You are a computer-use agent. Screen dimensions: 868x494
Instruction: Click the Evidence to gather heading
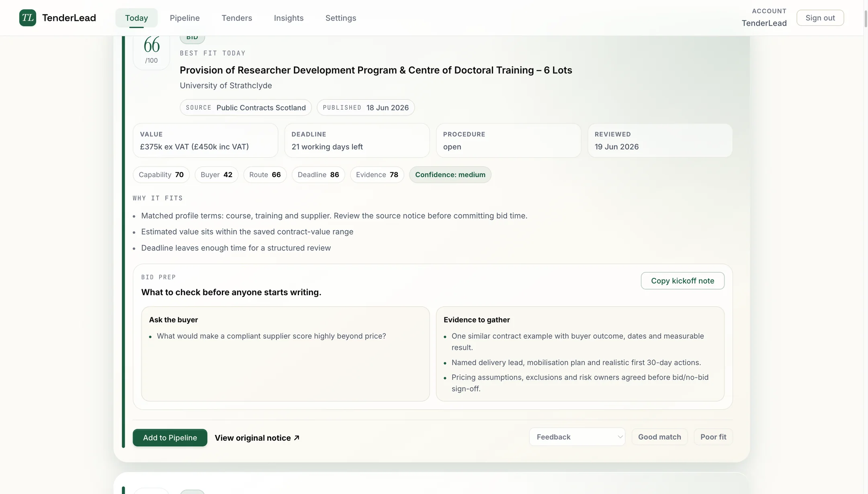[x=477, y=320]
